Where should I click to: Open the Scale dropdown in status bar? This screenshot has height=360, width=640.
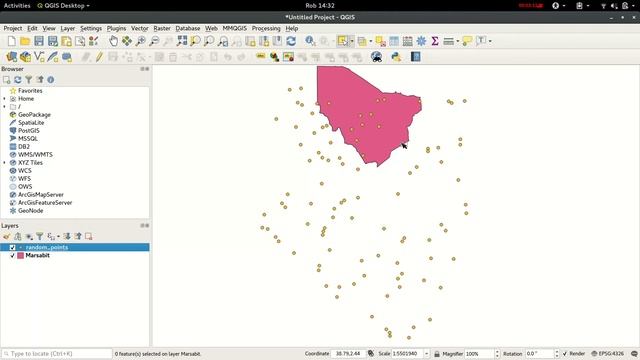pos(427,353)
